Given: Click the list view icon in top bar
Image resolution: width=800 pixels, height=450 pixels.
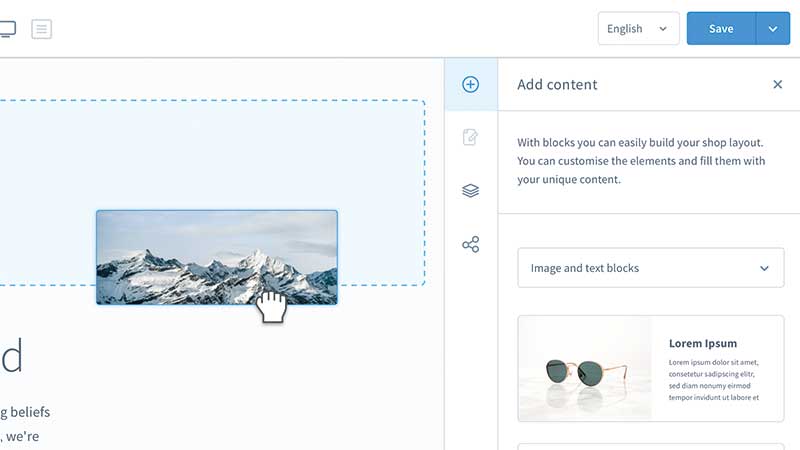Looking at the screenshot, I should click(x=41, y=29).
